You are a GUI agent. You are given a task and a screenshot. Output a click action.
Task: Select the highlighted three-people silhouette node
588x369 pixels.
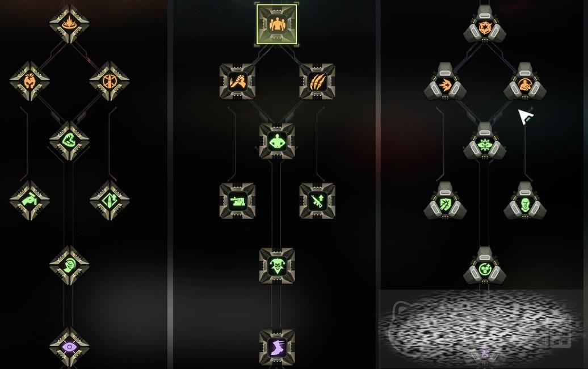coord(277,24)
